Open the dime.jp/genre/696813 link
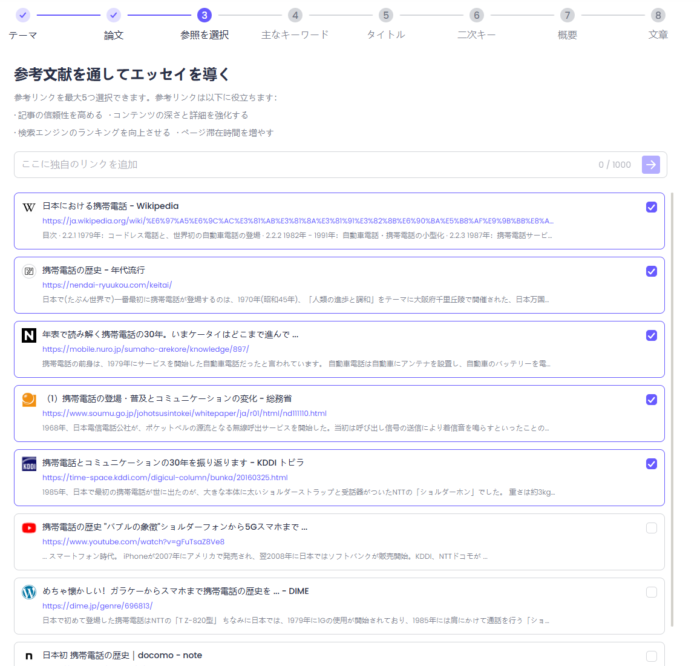This screenshot has height=666, width=700. pos(97,606)
